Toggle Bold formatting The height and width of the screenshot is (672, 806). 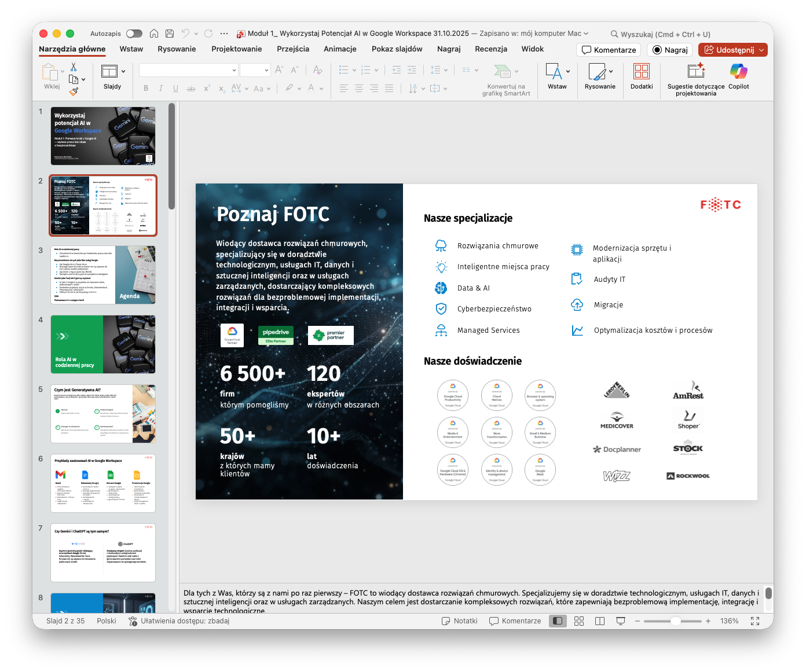(146, 89)
